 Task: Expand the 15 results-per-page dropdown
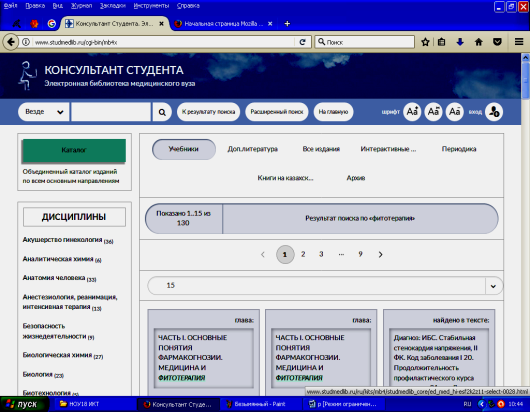coord(493,286)
